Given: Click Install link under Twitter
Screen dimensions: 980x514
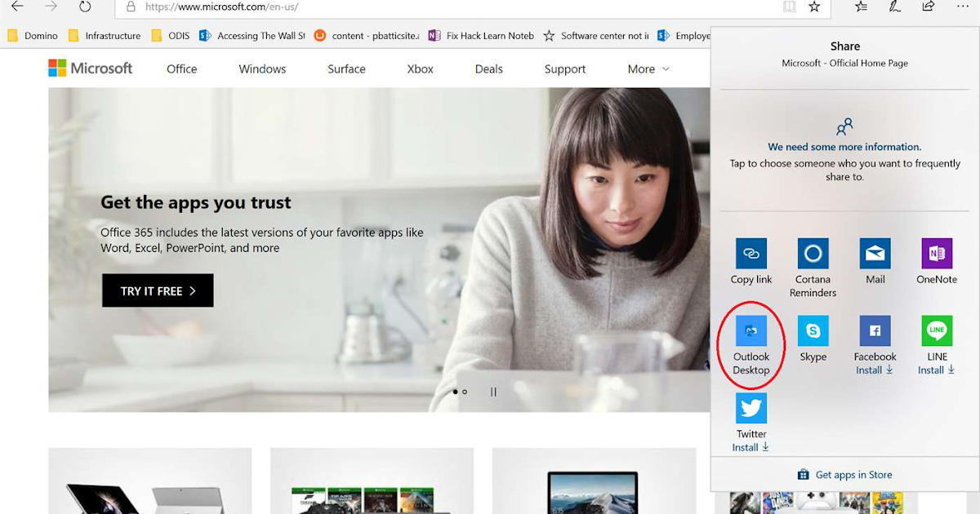Looking at the screenshot, I should tap(751, 447).
